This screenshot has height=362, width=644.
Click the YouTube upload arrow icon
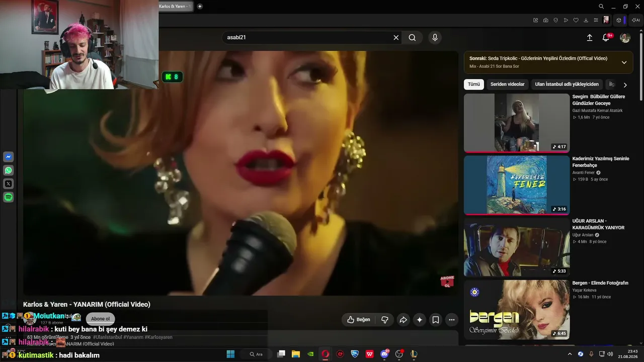coord(590,38)
